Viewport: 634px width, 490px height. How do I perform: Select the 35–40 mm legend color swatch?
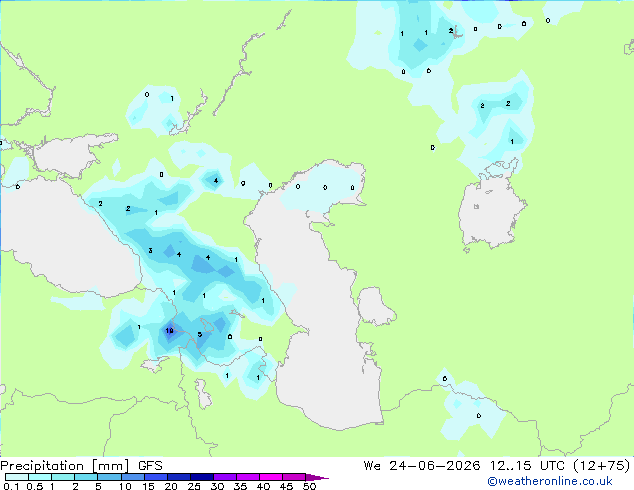click(248, 477)
